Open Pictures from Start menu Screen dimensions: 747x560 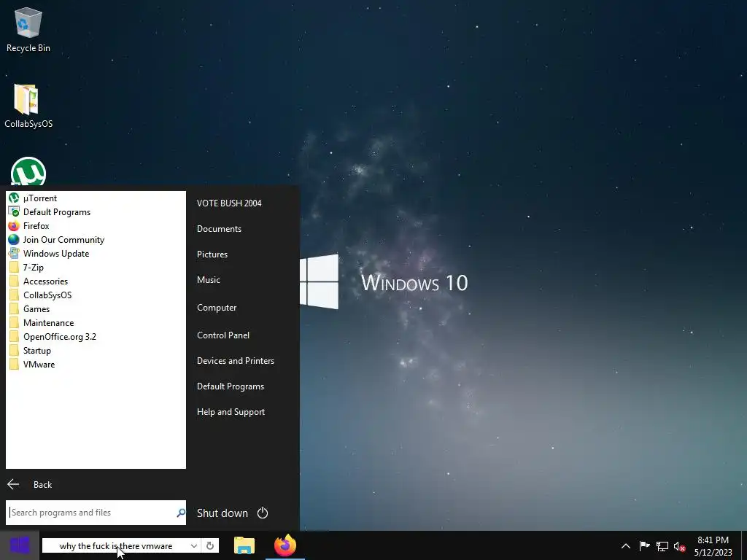coord(212,254)
